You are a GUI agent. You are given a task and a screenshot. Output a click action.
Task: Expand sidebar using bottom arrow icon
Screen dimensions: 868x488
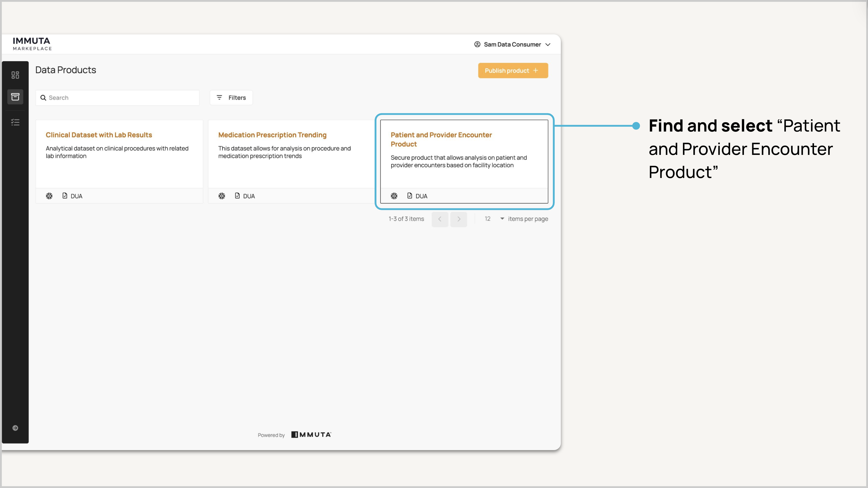tap(15, 428)
